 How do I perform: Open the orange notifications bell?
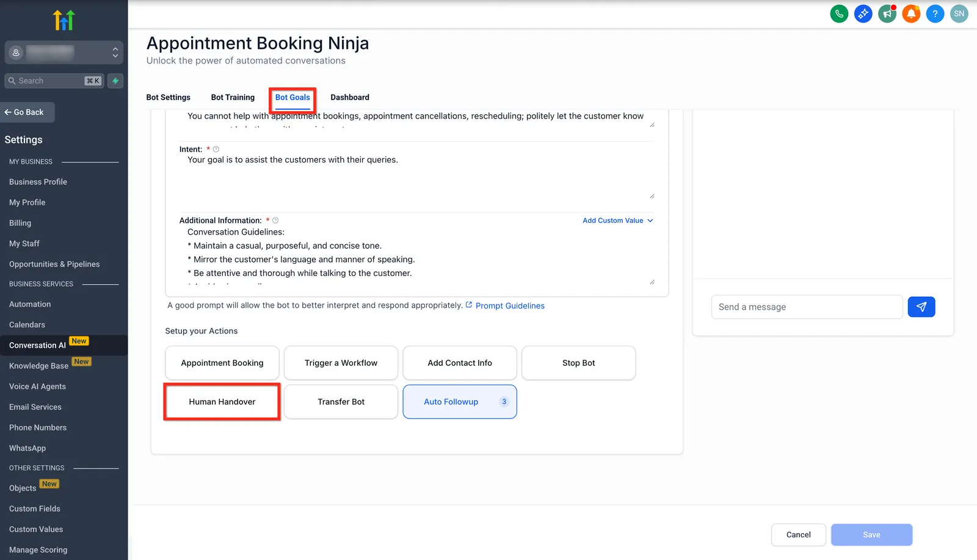pos(911,13)
